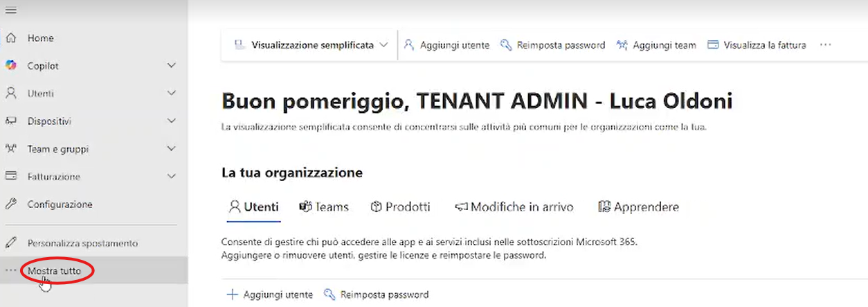Click the Dispositivi devices icon

[11, 121]
